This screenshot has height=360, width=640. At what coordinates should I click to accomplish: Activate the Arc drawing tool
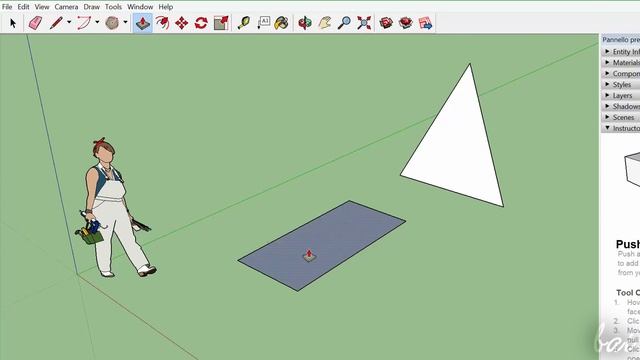84,23
